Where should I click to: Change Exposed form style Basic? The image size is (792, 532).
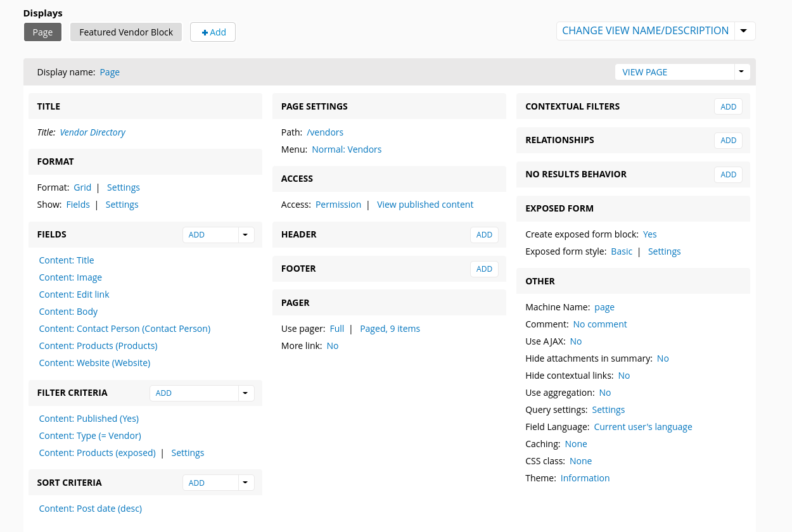coord(622,251)
